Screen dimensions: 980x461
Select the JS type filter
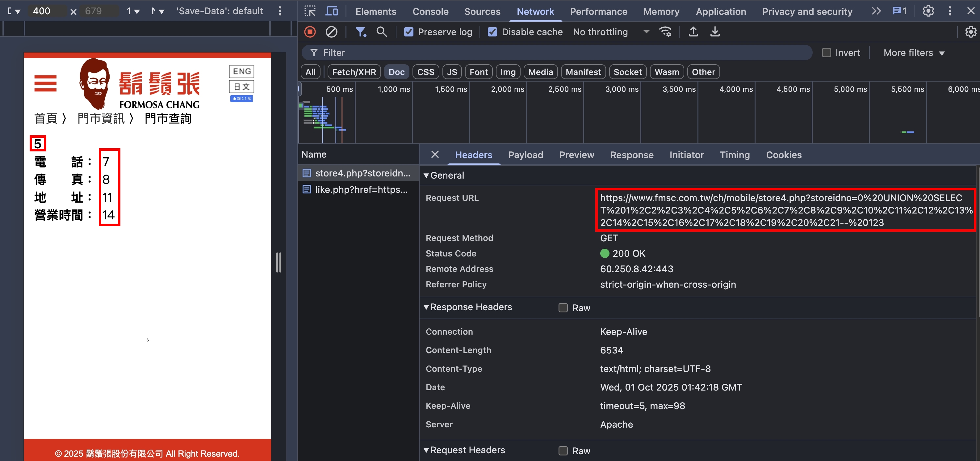[452, 72]
